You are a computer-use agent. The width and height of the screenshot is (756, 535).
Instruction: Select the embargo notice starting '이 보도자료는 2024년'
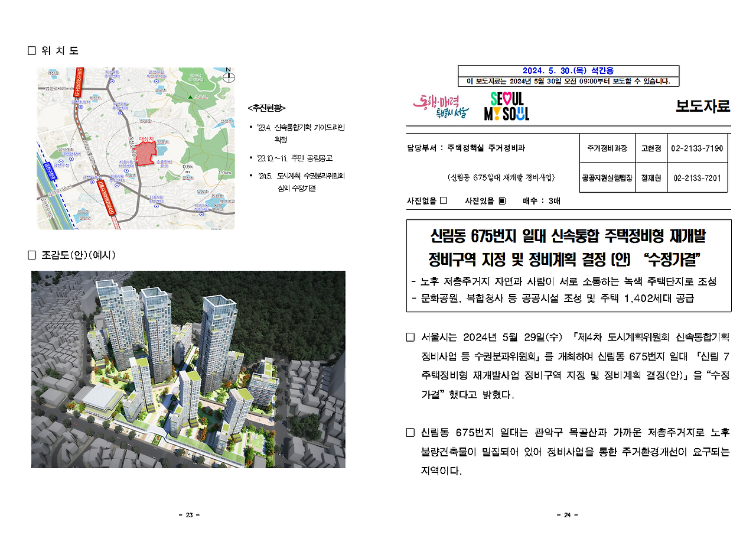pyautogui.click(x=568, y=82)
